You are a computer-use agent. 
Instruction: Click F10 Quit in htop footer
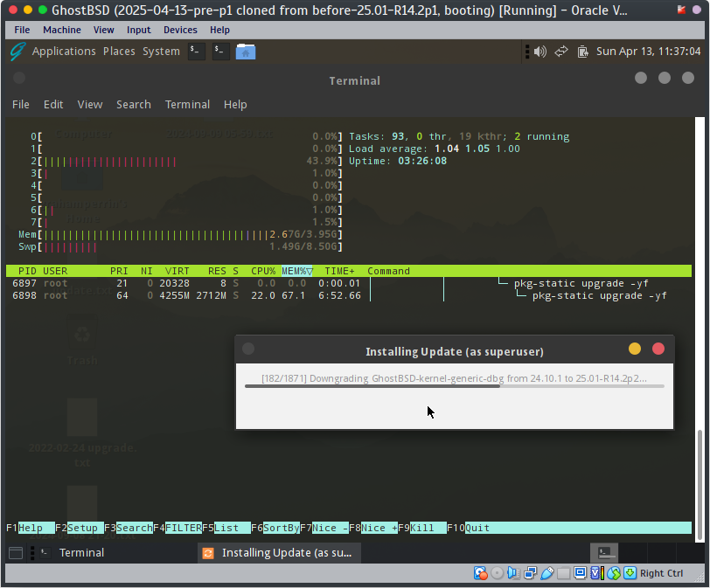469,528
